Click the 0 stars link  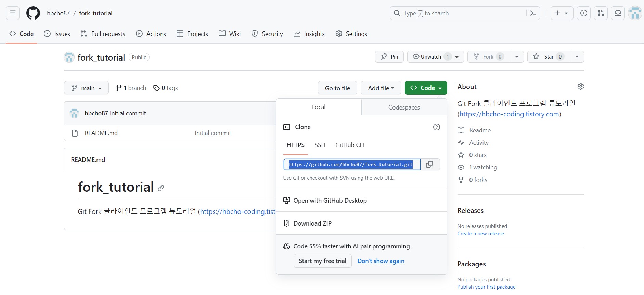click(472, 155)
